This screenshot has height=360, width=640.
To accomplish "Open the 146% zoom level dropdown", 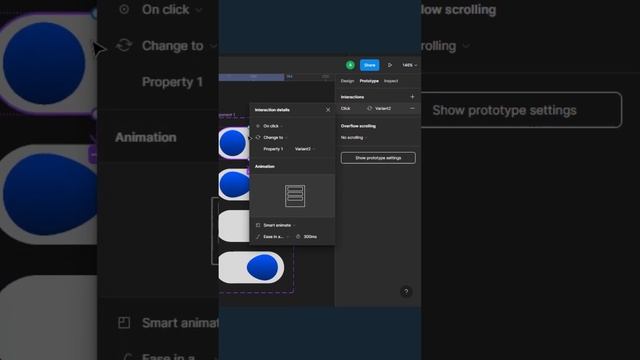I will [x=409, y=65].
